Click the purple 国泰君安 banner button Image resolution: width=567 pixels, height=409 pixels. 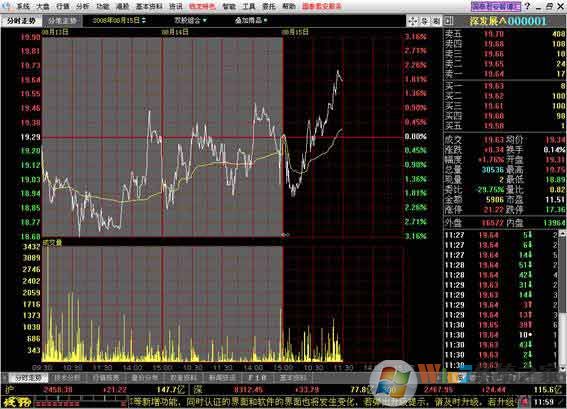[x=496, y=6]
